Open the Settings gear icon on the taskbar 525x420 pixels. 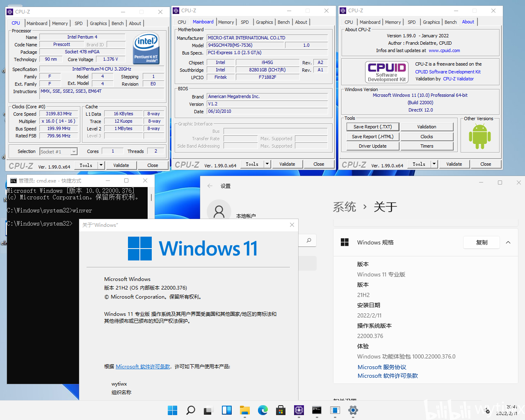(x=353, y=410)
